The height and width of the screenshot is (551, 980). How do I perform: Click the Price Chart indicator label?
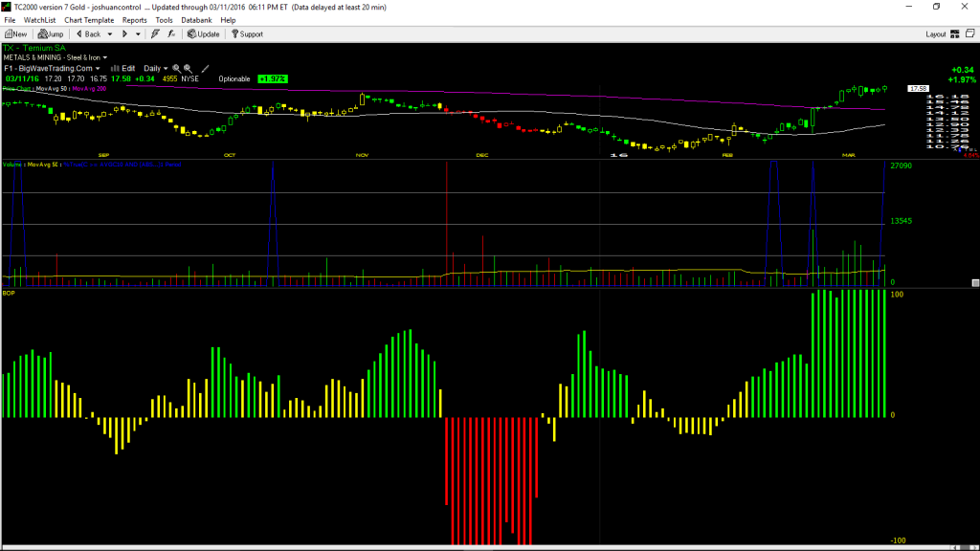(16, 89)
